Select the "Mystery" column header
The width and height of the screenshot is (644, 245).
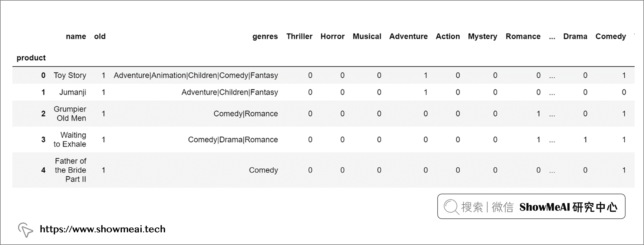tap(483, 37)
